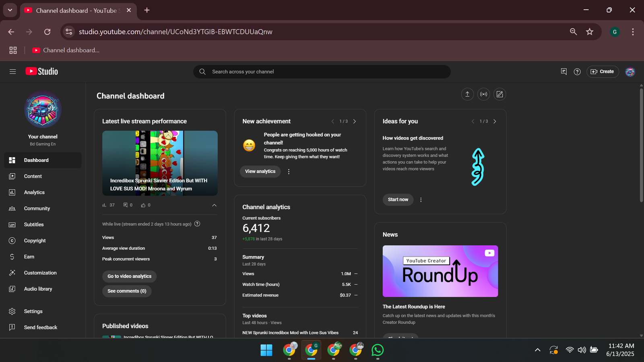Click the YouTube Studio logo
The height and width of the screenshot is (362, 644).
(x=42, y=72)
